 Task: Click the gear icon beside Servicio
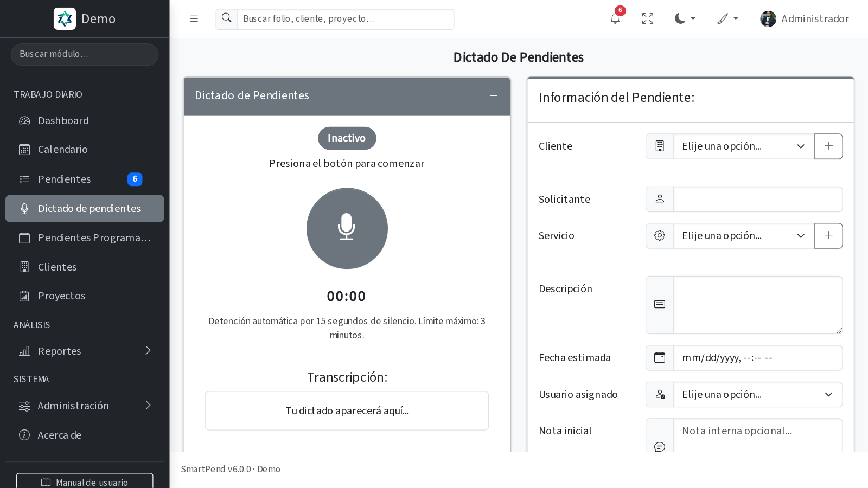point(660,236)
